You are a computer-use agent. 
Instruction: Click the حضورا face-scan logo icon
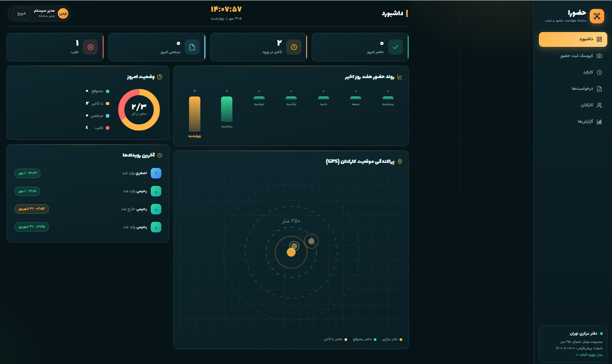[x=597, y=16]
